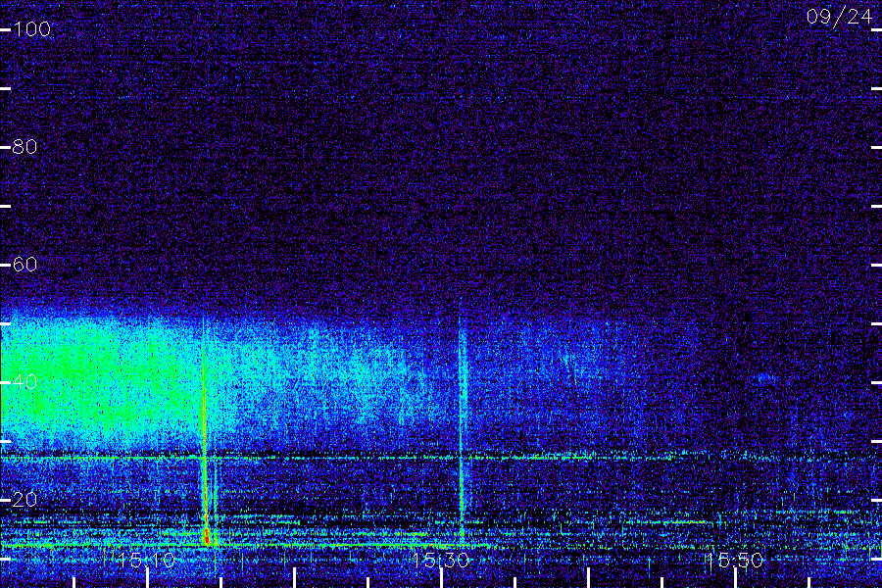Click the 80 frequency axis label
Viewport: 882px width, 588px height.
[x=24, y=147]
